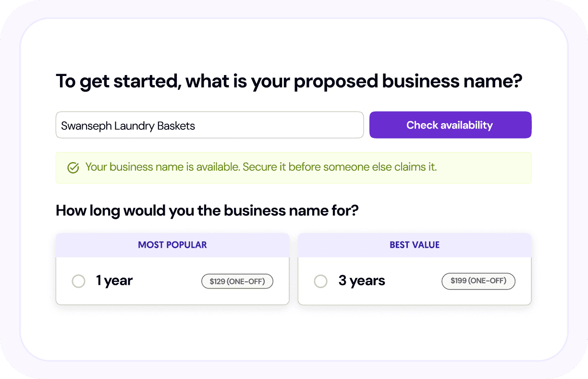The height and width of the screenshot is (379, 588).
Task: Click "Secure it before someone else claims it" text
Action: [x=340, y=167]
